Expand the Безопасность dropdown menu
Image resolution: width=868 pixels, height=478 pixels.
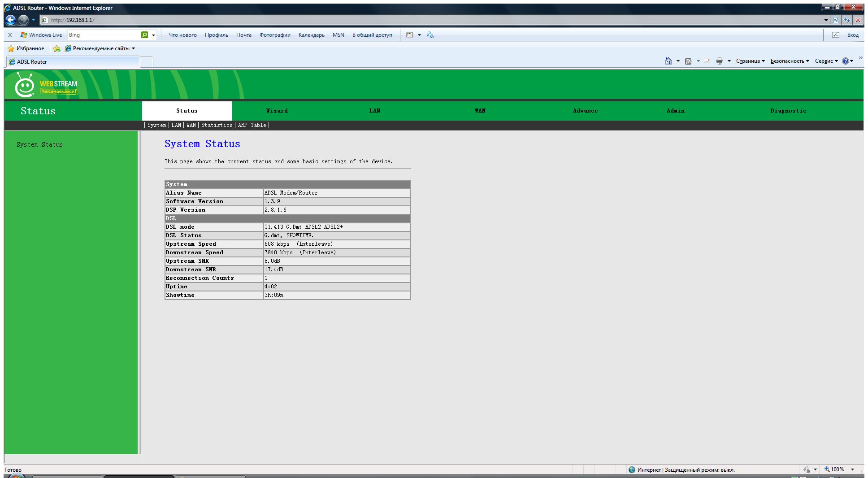pyautogui.click(x=790, y=61)
